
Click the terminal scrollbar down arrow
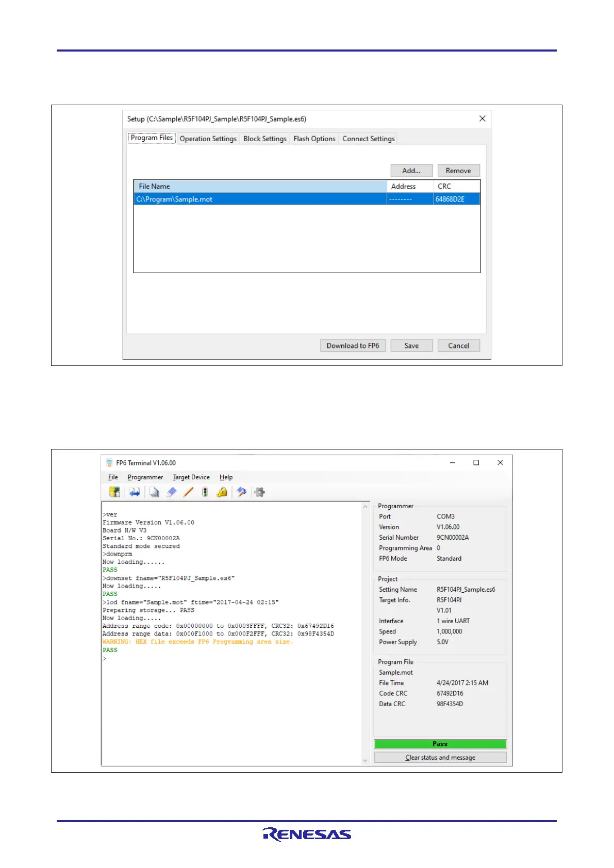(366, 760)
